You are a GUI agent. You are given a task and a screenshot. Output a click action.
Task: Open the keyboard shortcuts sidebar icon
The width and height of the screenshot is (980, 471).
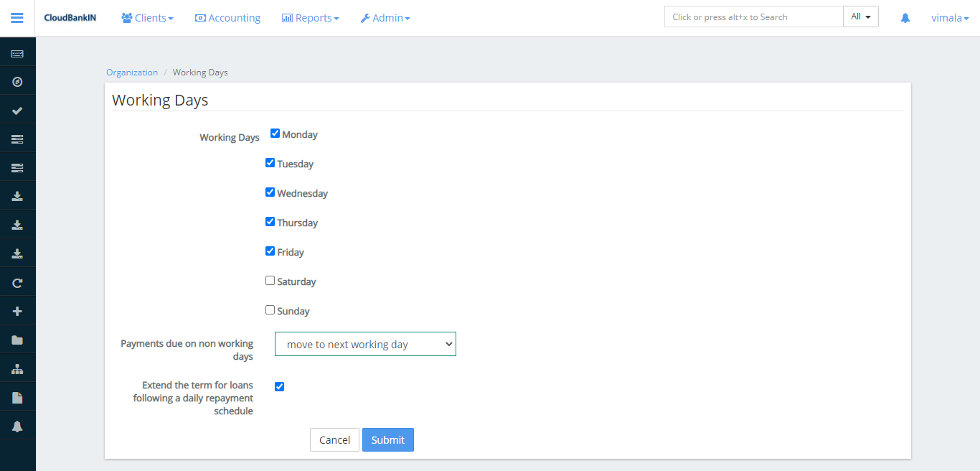coord(17,54)
